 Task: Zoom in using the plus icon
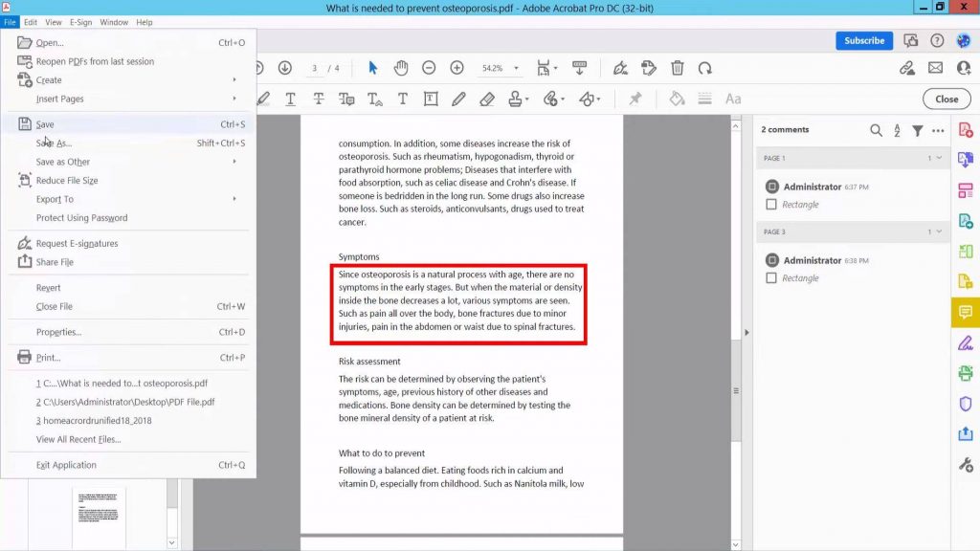tap(457, 68)
